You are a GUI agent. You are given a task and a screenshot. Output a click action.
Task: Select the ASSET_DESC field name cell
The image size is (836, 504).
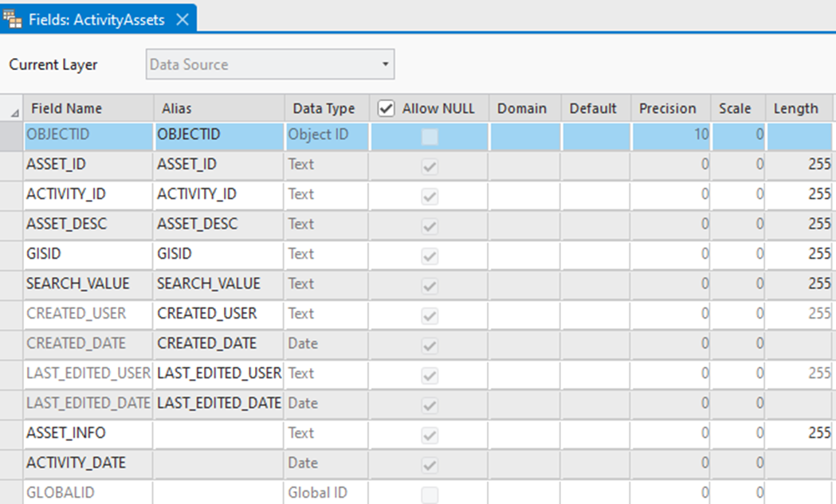pos(88,225)
